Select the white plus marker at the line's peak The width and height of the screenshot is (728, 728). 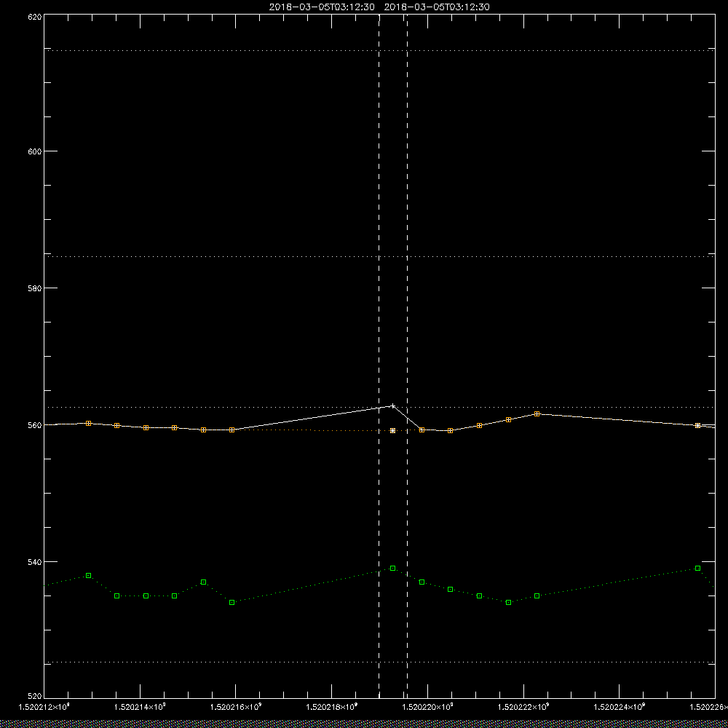coord(393,405)
